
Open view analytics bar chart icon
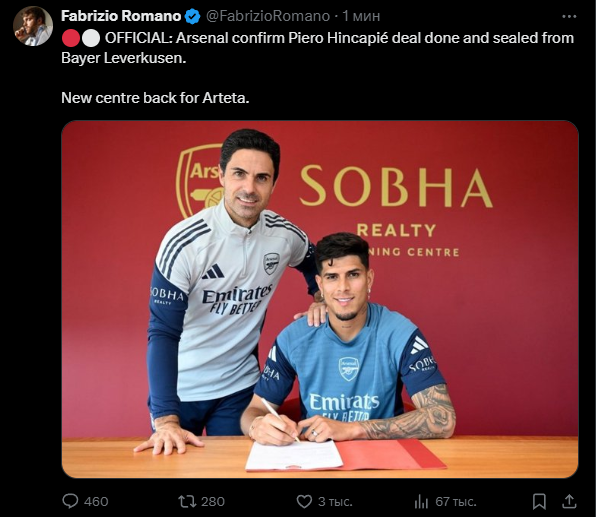421,501
